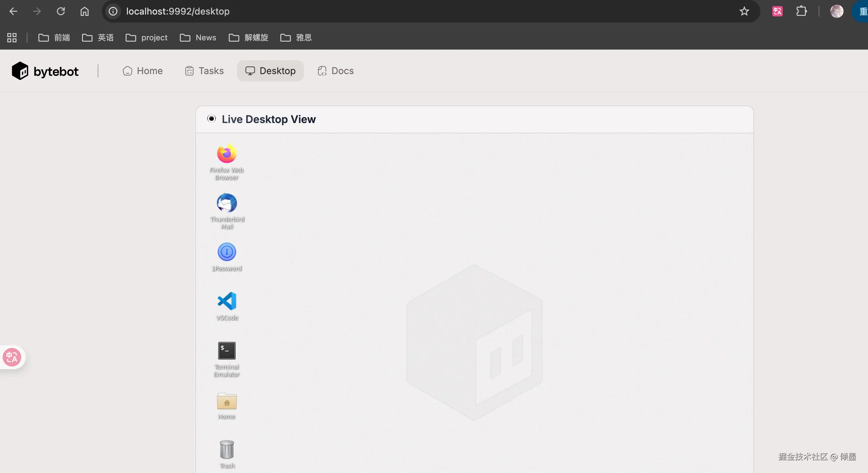Click the floating translate widget on the left edge

(12, 357)
